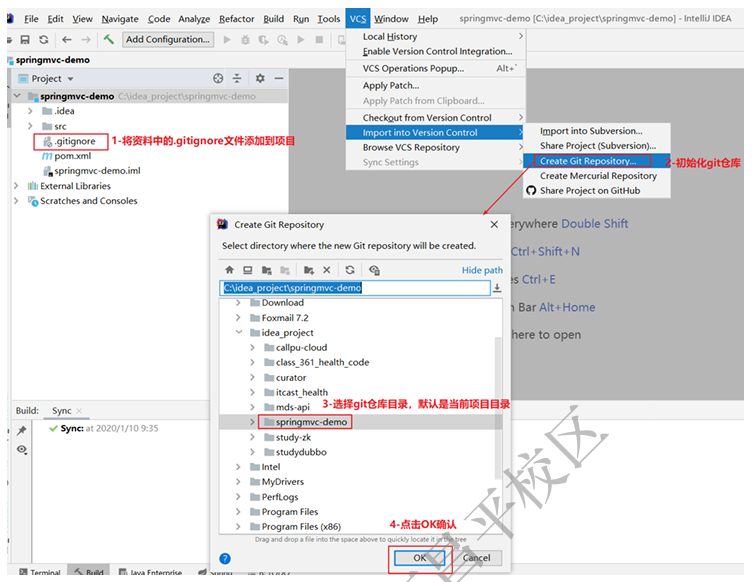Click the Profiler clock-arrow toolbar icon
Viewport: 756px width, 582px height.
[x=282, y=40]
